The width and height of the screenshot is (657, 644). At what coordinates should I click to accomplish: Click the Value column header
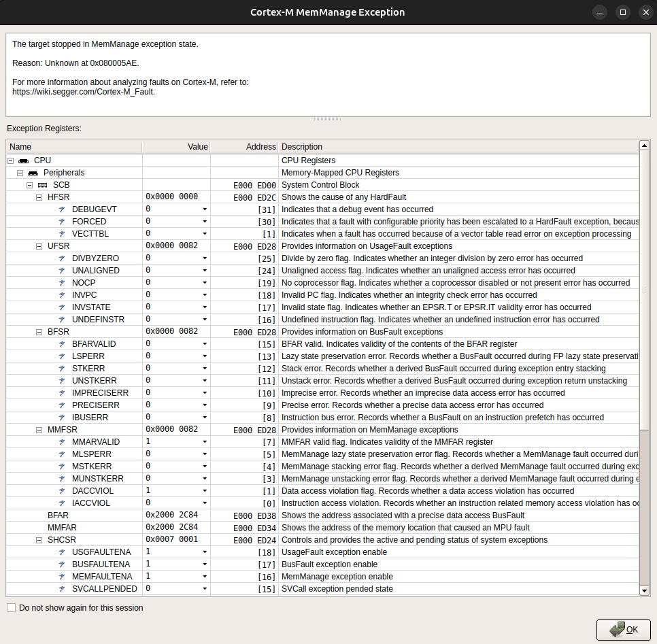click(176, 147)
